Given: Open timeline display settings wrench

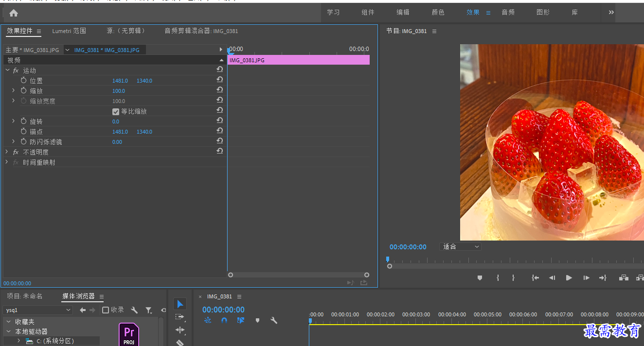Looking at the screenshot, I should pos(274,320).
